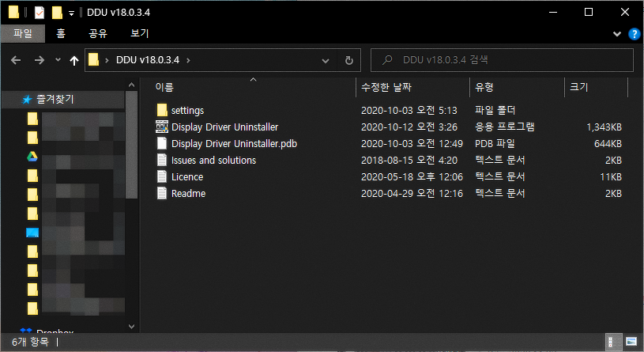
Task: Sort by 유형 column header
Action: pyautogui.click(x=484, y=87)
